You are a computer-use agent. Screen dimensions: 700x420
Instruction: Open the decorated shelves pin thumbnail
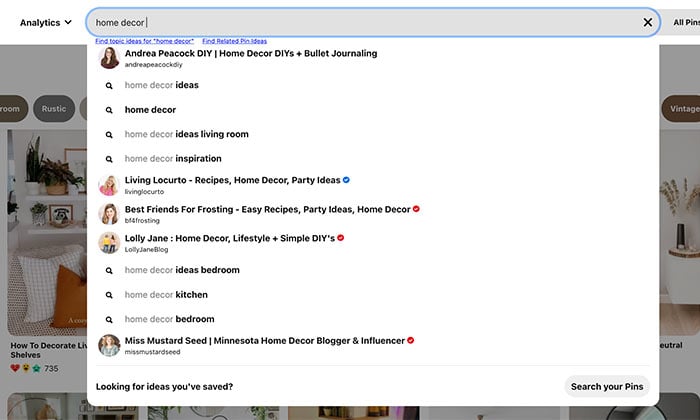(x=47, y=233)
